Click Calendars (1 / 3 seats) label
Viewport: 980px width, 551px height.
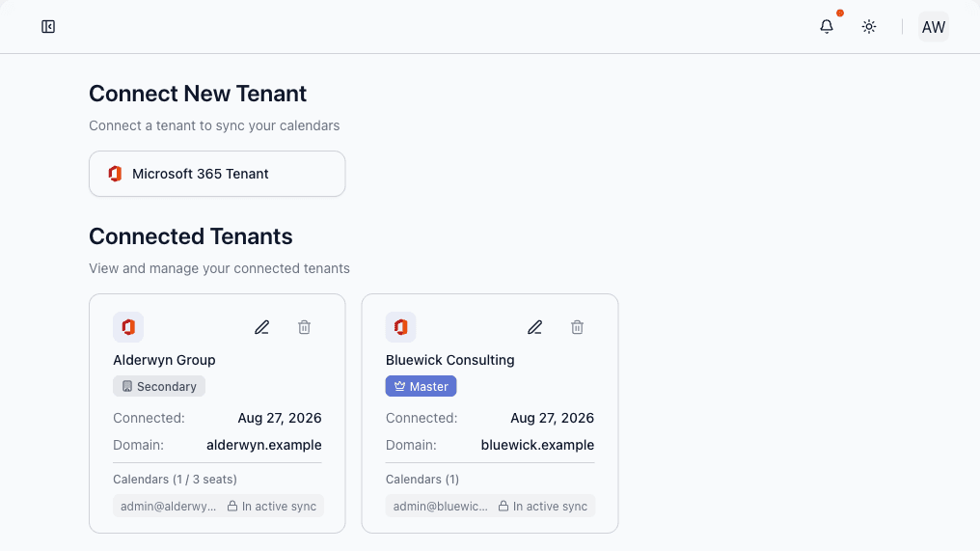(175, 480)
